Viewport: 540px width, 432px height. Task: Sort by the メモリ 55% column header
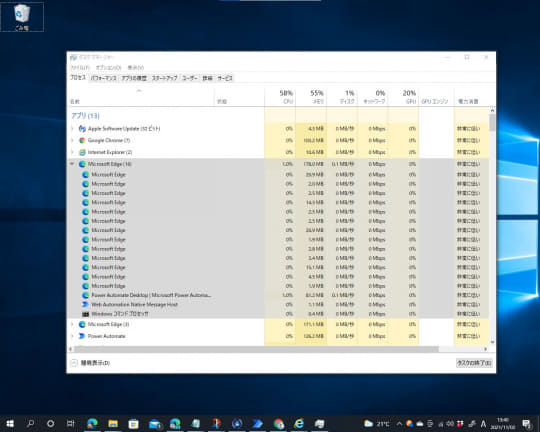[311, 97]
